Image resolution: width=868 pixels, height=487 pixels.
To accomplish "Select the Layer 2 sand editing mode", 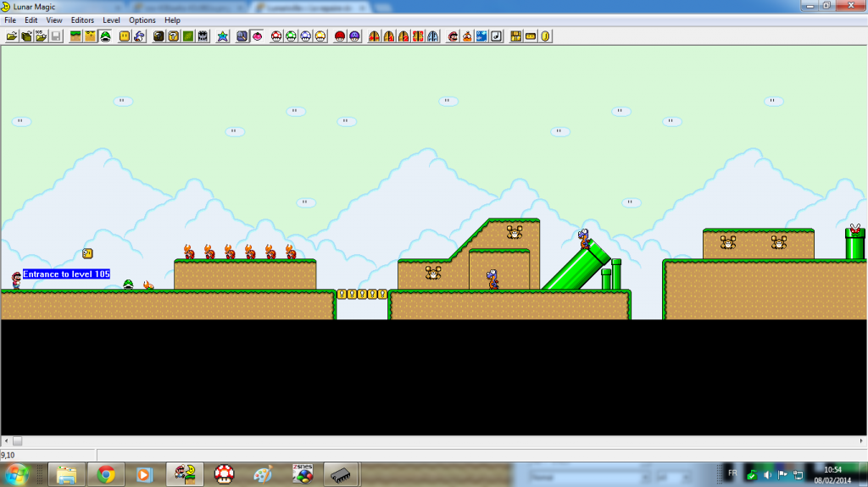I will pos(90,36).
